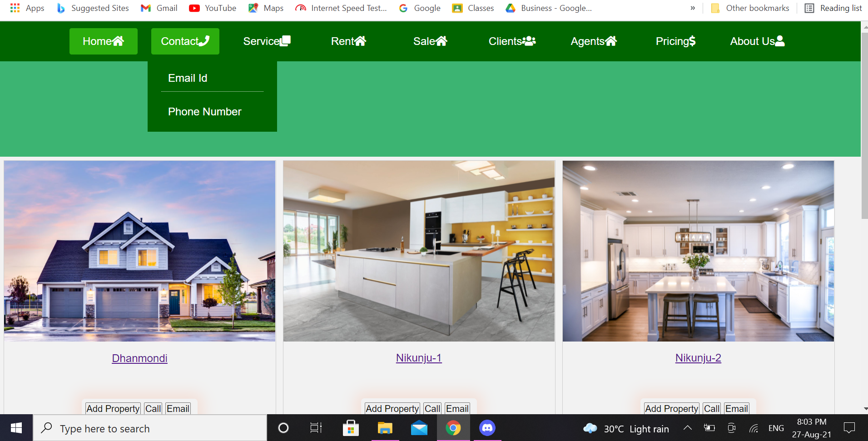
Task: Launch Microsoft Store from the taskbar
Action: pos(351,428)
